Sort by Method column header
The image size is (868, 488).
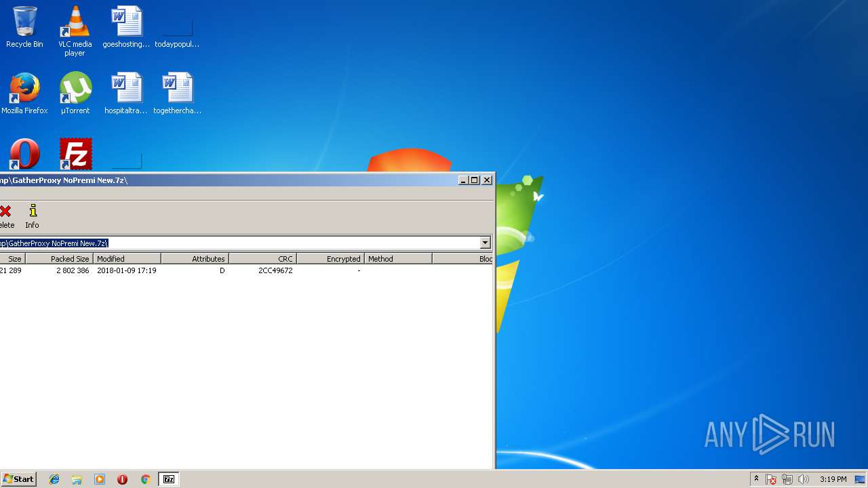[398, 259]
